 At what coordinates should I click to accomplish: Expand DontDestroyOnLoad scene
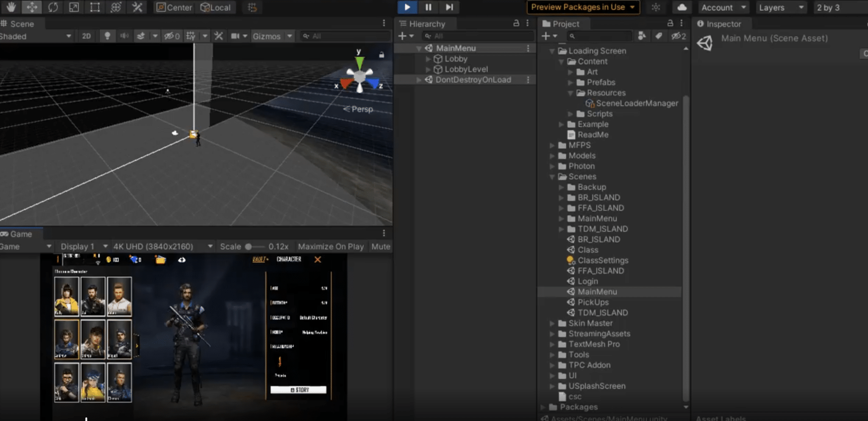coord(419,80)
